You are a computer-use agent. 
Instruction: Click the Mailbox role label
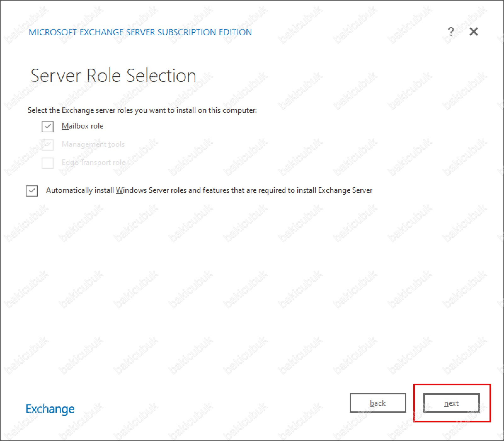click(x=83, y=126)
